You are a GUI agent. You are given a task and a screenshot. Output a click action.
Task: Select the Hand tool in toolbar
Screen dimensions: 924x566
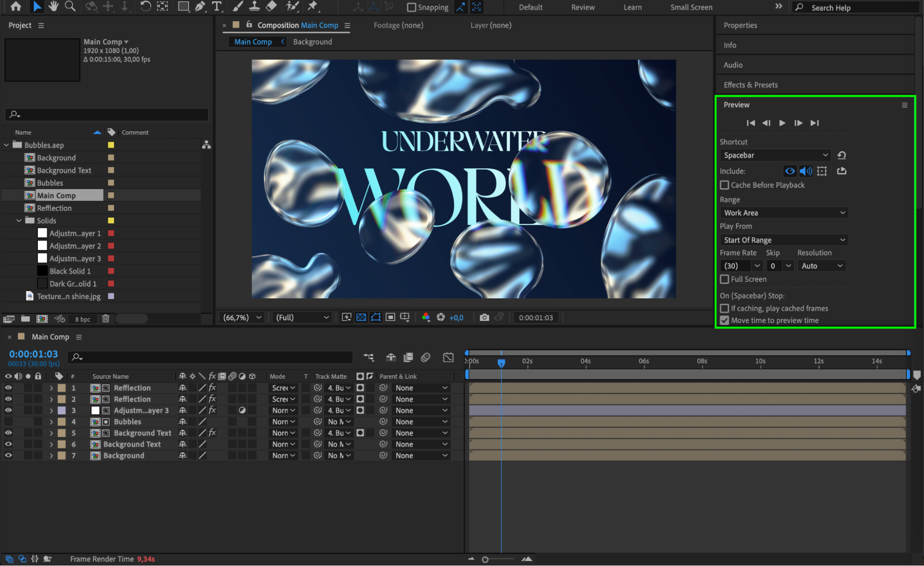tap(54, 6)
